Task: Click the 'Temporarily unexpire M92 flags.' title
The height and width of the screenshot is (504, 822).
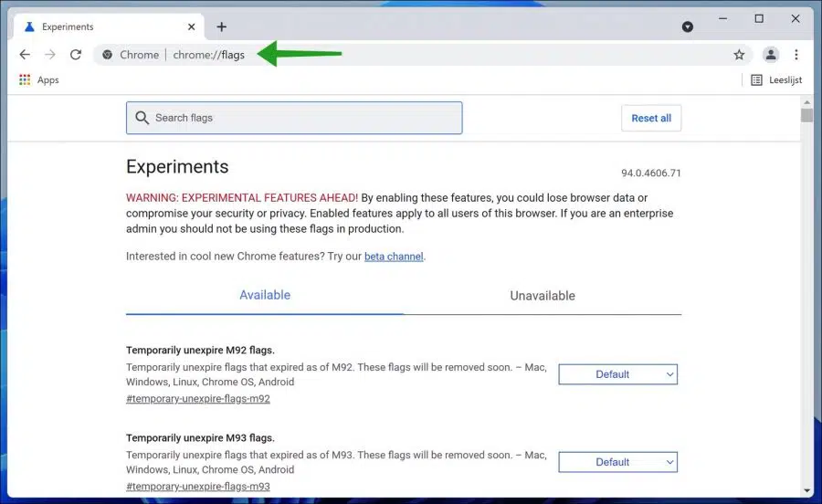Action: [200, 350]
